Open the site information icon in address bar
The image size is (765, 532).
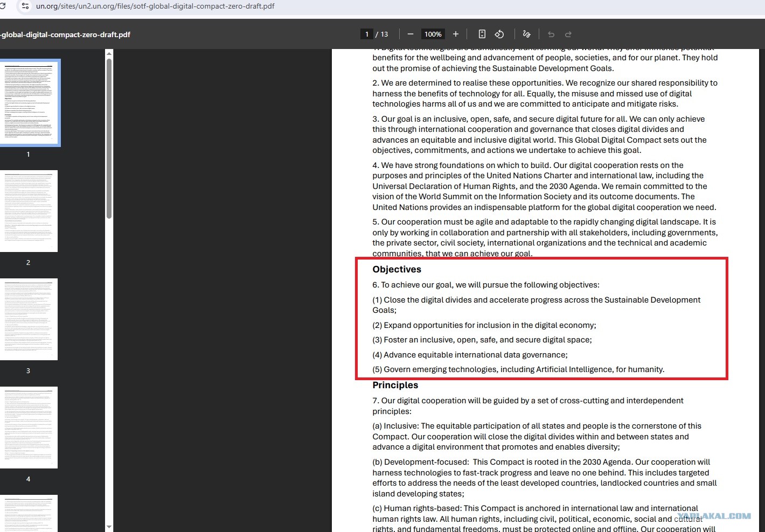click(25, 6)
